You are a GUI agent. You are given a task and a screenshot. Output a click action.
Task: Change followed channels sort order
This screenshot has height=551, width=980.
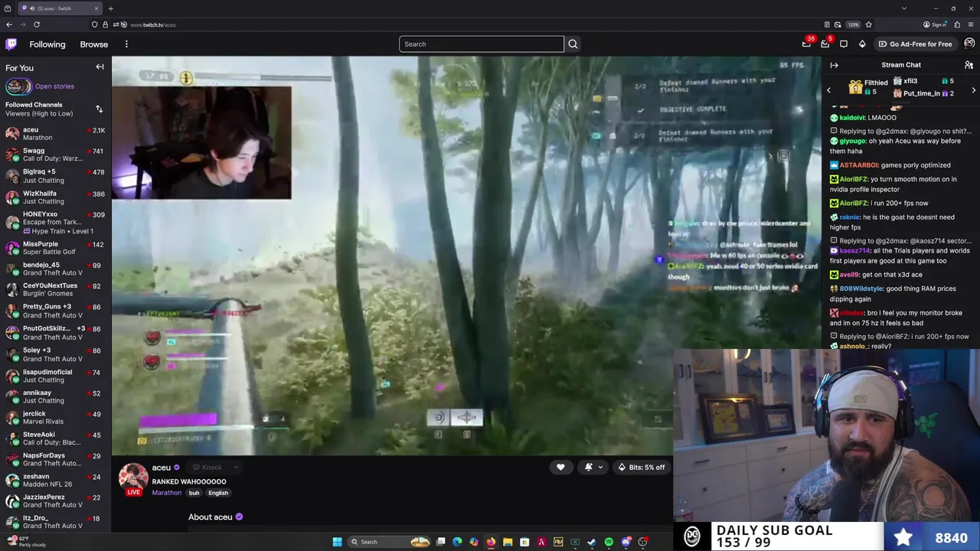point(99,109)
